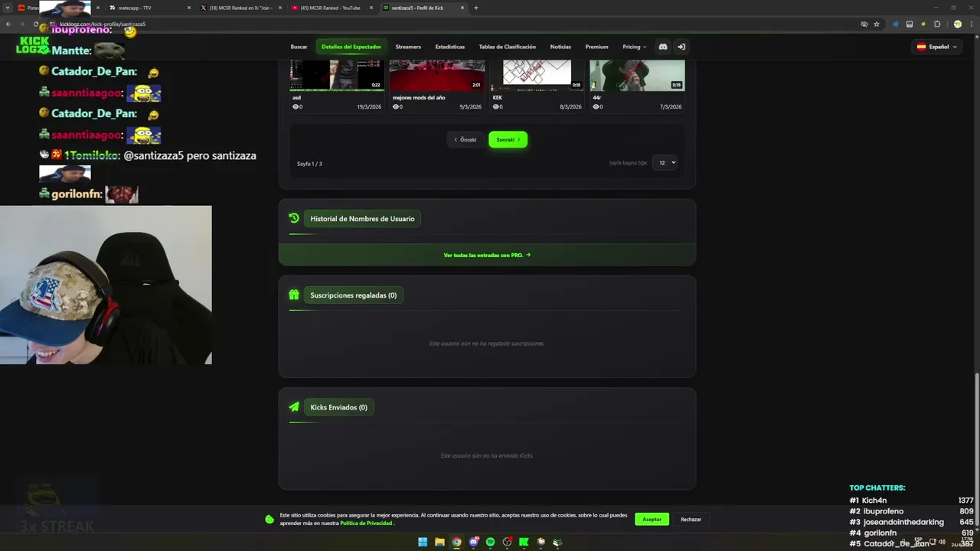The image size is (980, 551).
Task: Open Spotify from the taskbar
Action: [x=491, y=542]
